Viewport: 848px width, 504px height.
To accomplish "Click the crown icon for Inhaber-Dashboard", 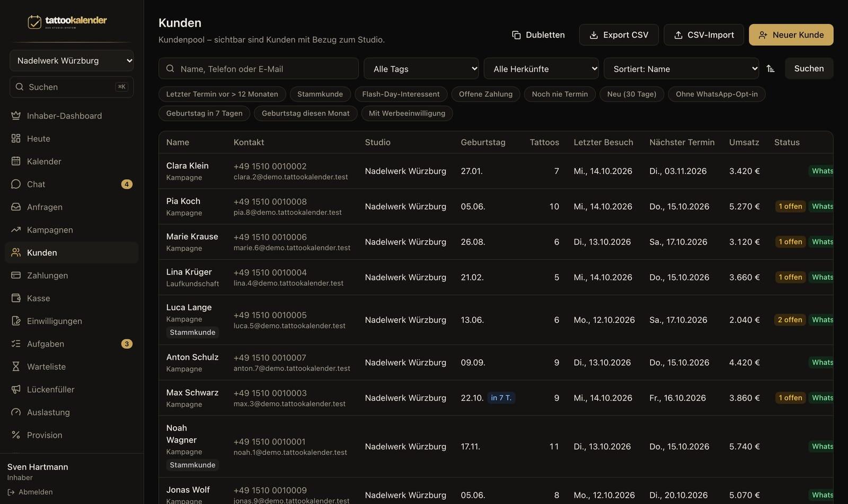I will (x=16, y=116).
